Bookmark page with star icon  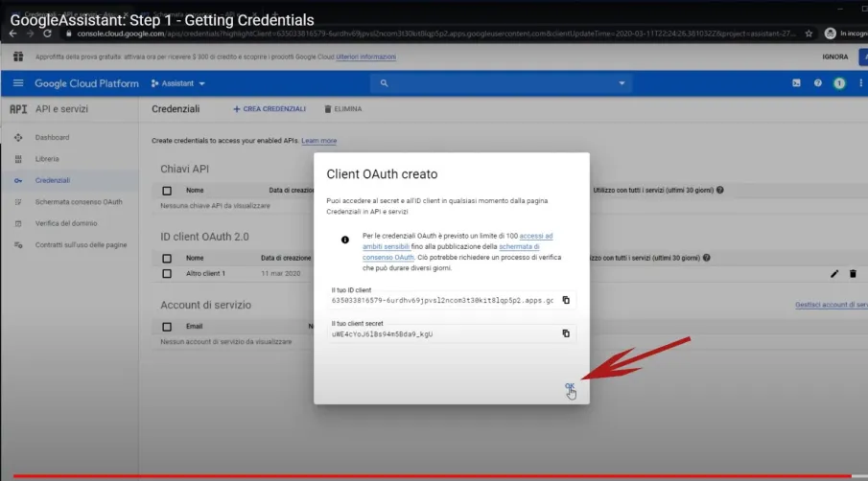809,34
